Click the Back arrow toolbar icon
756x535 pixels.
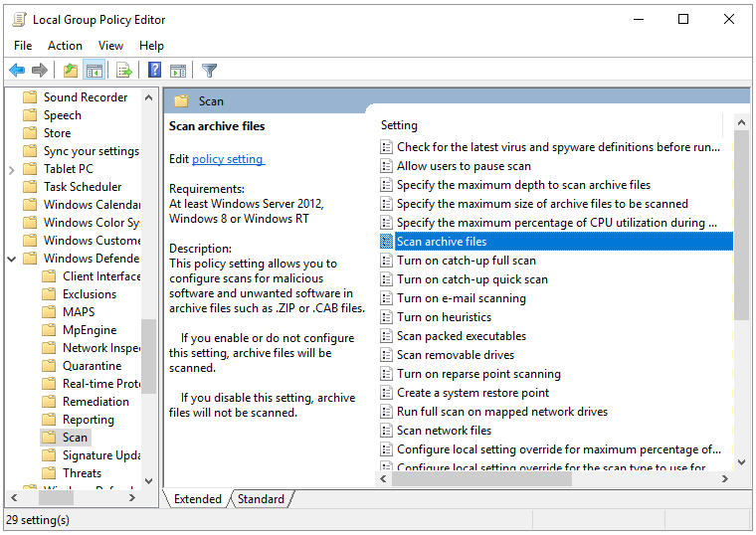click(x=17, y=71)
